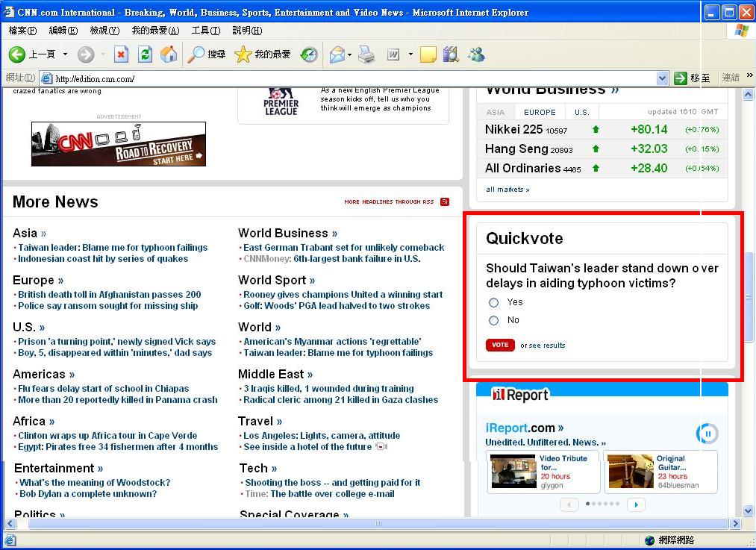Switch to the EUROPE markets tab
756x550 pixels.
click(x=540, y=113)
